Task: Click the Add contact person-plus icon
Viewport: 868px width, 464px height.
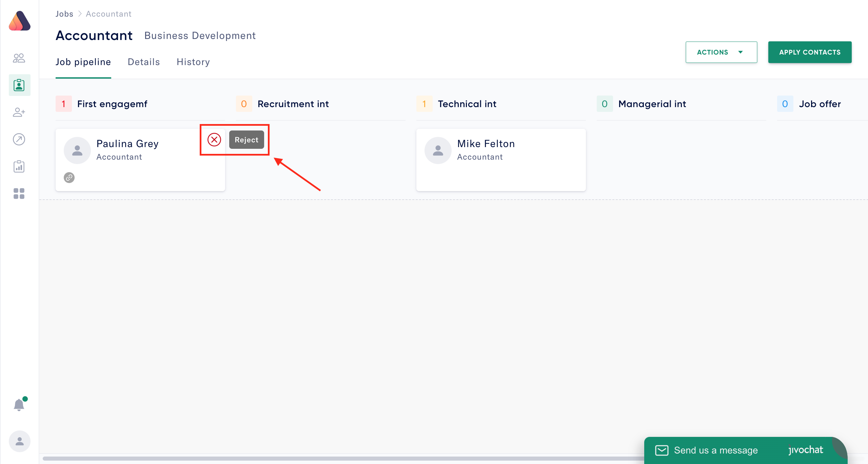Action: point(19,112)
